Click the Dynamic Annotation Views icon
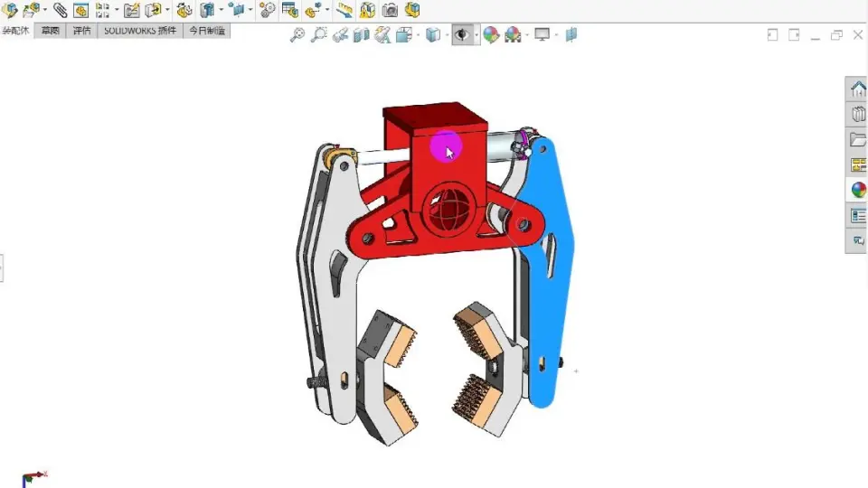Screen dimensions: 868x488 382,35
